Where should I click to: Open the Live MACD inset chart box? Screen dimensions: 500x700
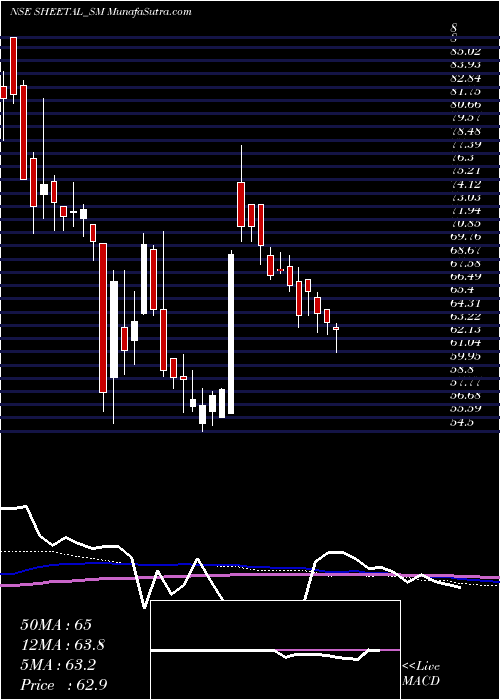[x=276, y=650]
